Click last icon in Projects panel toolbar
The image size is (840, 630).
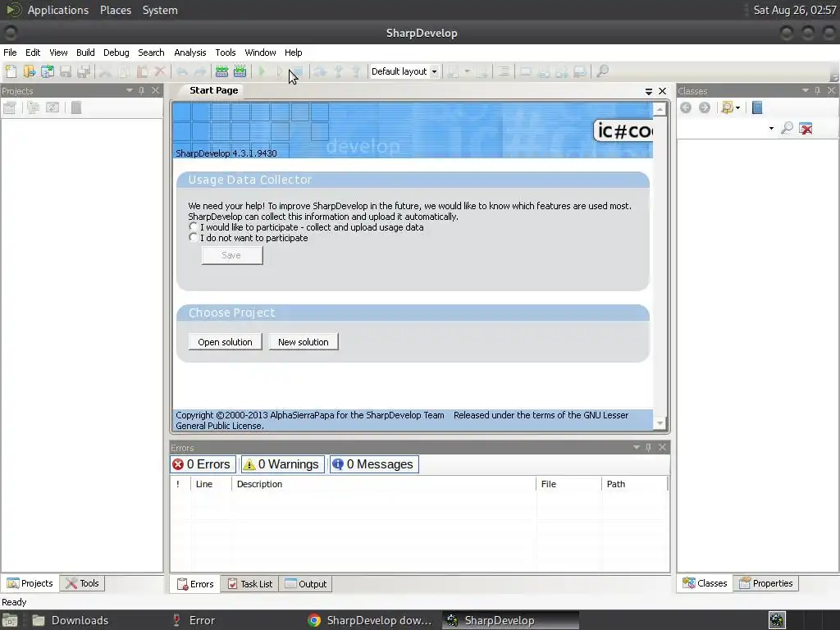pyautogui.click(x=76, y=107)
